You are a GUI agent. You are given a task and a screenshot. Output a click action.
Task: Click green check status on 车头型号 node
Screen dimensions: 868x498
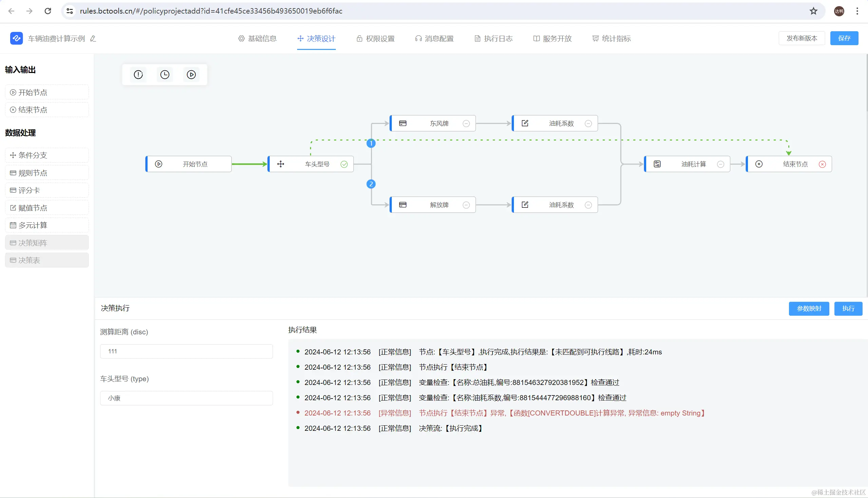[x=344, y=165]
